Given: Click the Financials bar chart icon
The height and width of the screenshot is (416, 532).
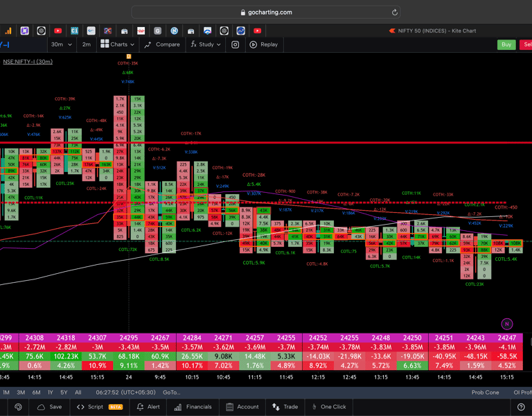Looking at the screenshot, I should point(178,407).
